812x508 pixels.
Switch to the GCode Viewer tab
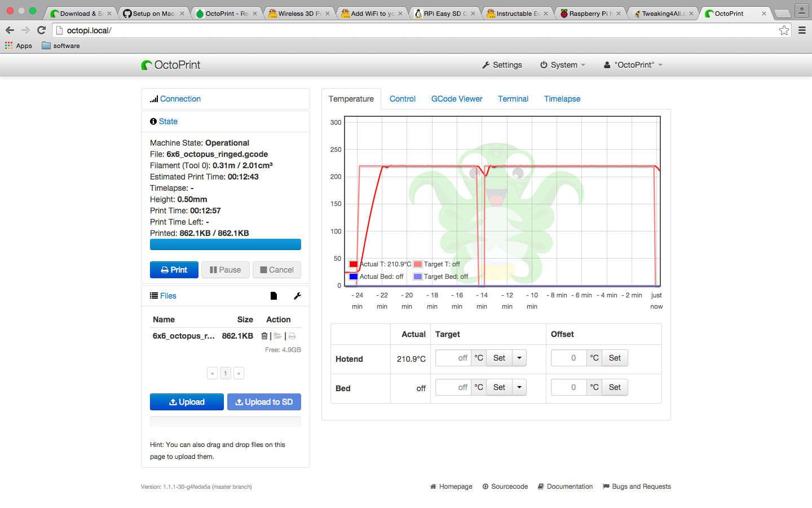(457, 99)
